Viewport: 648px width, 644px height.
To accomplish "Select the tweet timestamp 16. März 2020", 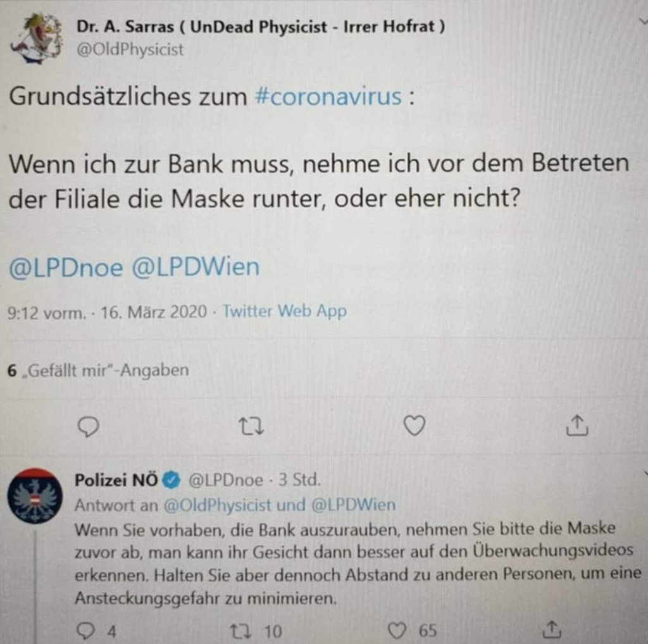I will (153, 311).
